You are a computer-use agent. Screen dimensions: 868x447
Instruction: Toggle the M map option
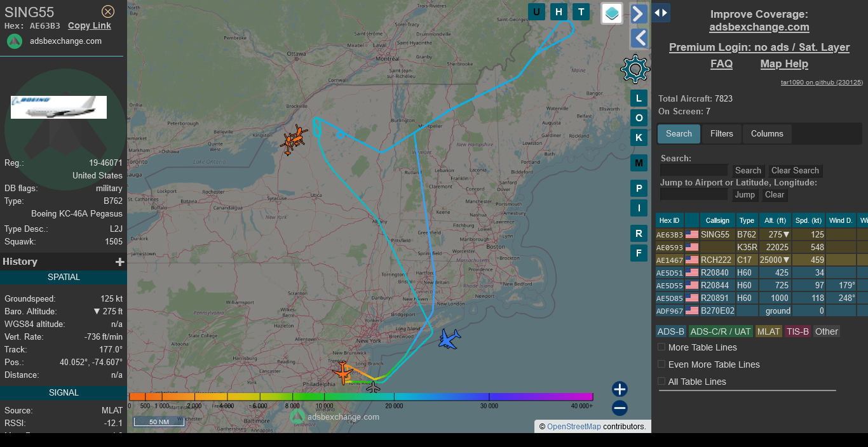(x=639, y=163)
